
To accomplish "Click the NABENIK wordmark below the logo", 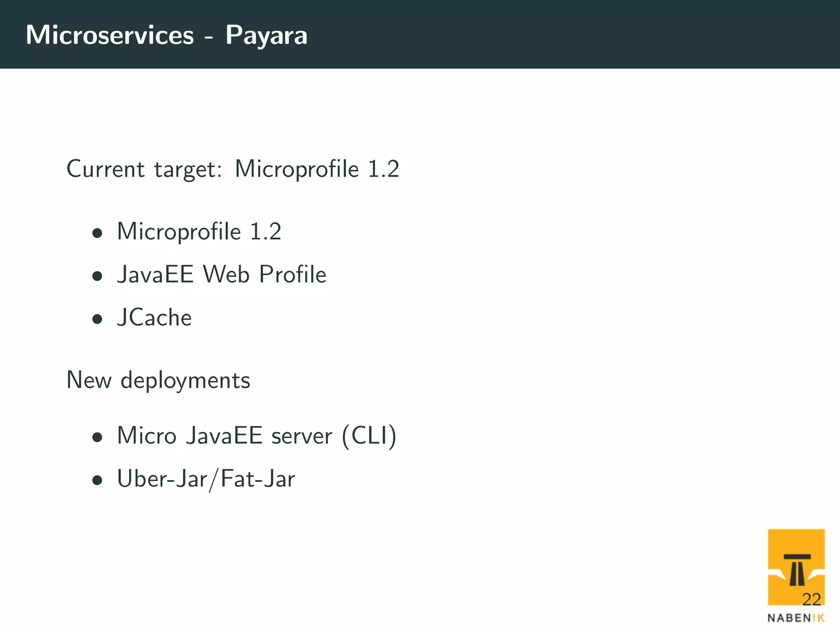I will 796,618.
